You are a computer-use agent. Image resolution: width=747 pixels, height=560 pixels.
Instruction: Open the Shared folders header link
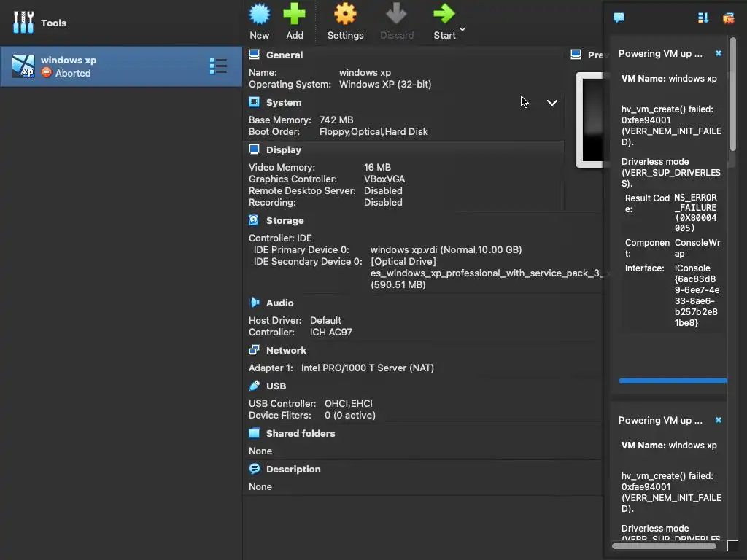[x=301, y=433]
